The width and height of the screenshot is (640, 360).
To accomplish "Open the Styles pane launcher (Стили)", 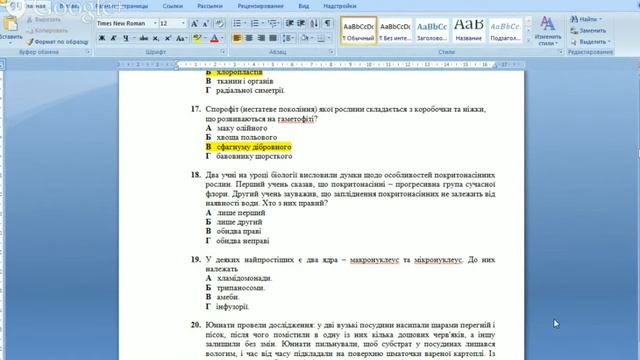I will pos(560,52).
